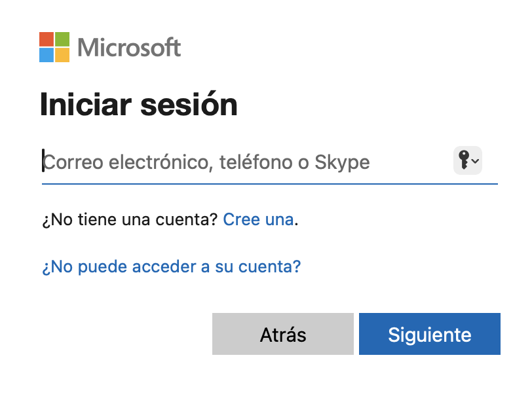Click the Iniciar sesión heading
This screenshot has width=532, height=402.
pos(139,104)
